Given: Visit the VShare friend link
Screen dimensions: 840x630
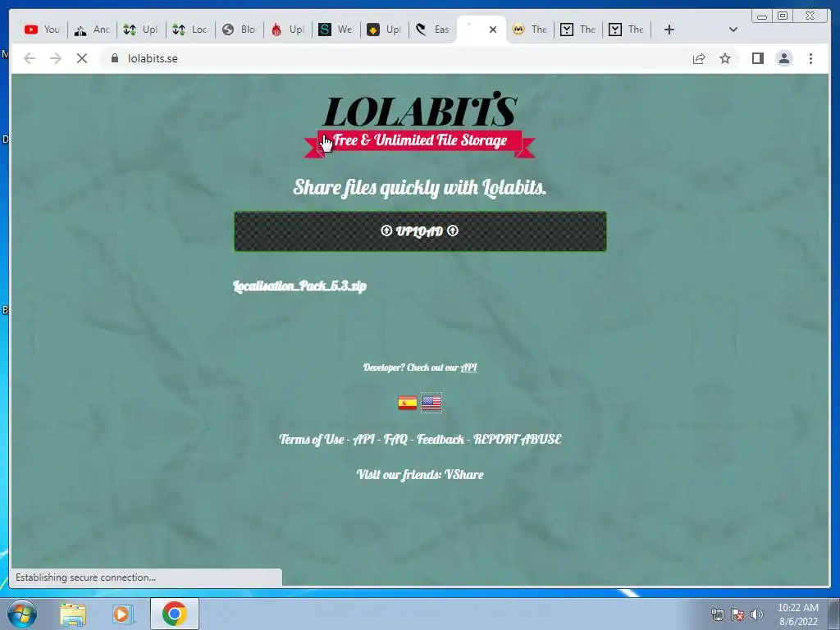Looking at the screenshot, I should tap(464, 475).
